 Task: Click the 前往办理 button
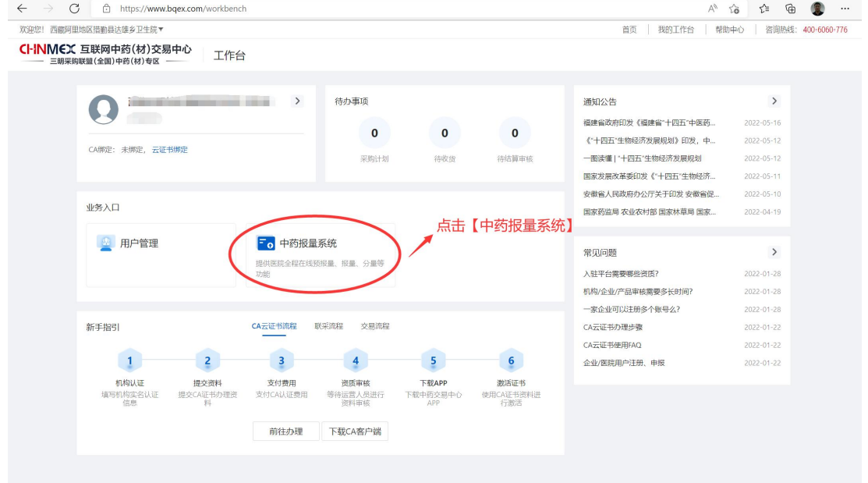point(285,431)
